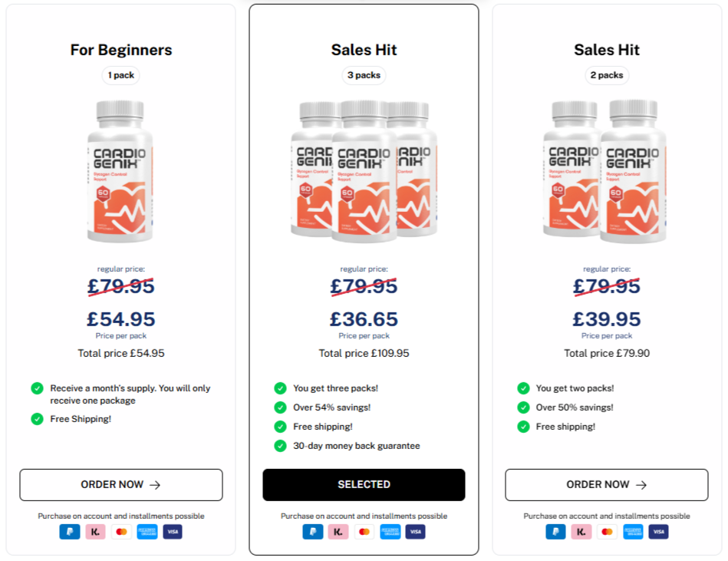Click the 1 pack badge on For Beginners
This screenshot has height=561, width=728.
[x=120, y=75]
